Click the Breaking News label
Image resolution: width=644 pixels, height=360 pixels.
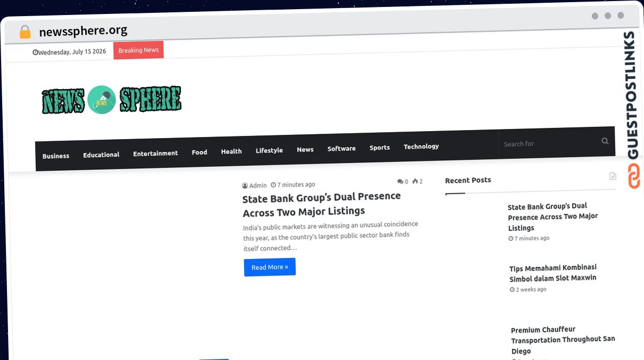(138, 50)
